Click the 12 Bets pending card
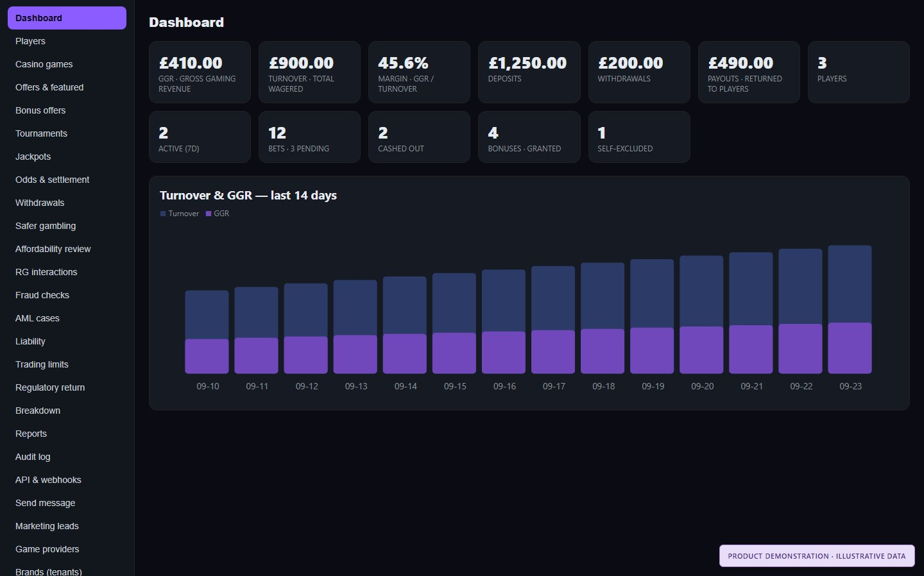Image resolution: width=924 pixels, height=576 pixels. point(309,137)
